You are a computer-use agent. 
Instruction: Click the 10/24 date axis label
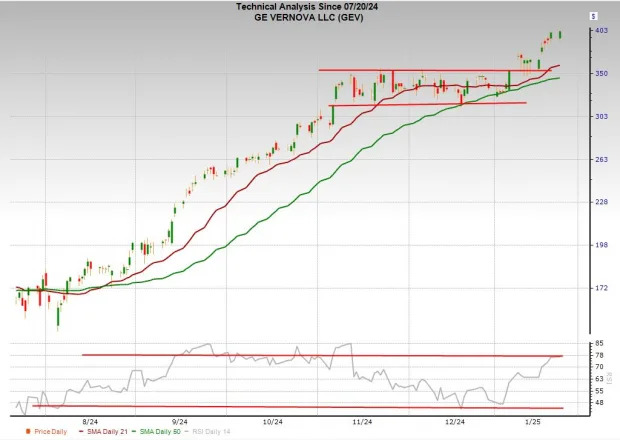pyautogui.click(x=273, y=422)
